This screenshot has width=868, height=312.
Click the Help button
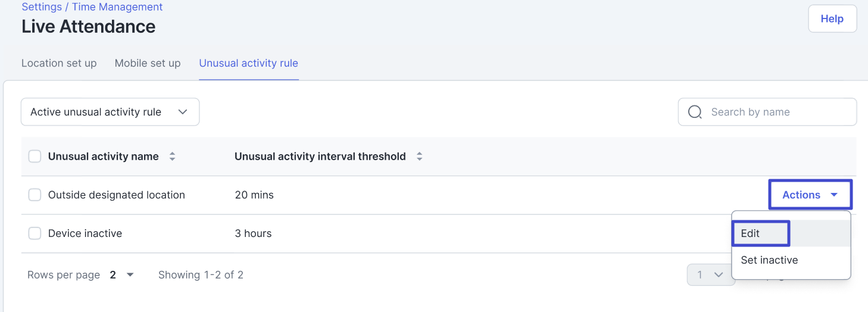[x=832, y=19]
